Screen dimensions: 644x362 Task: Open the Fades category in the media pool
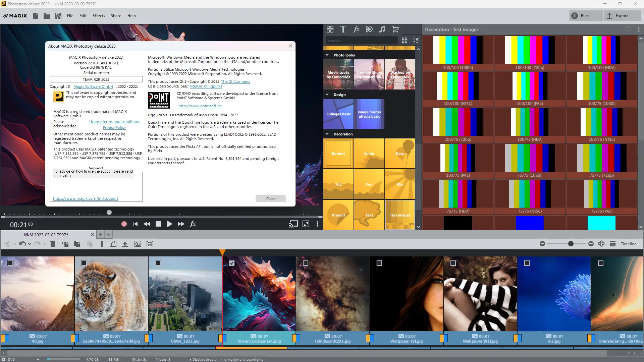pos(369,29)
